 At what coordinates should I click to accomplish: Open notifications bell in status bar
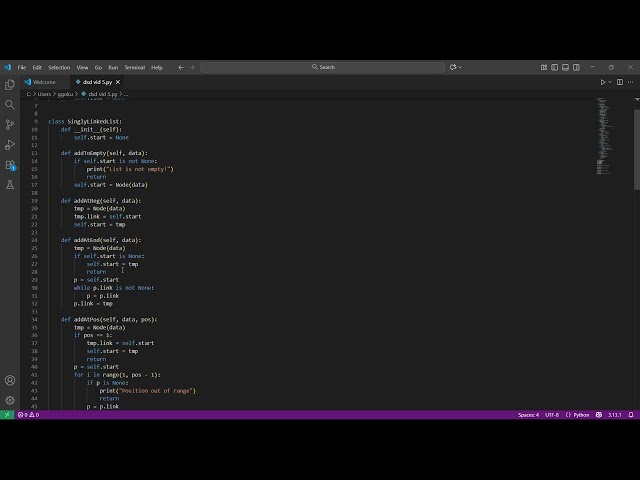coord(631,415)
